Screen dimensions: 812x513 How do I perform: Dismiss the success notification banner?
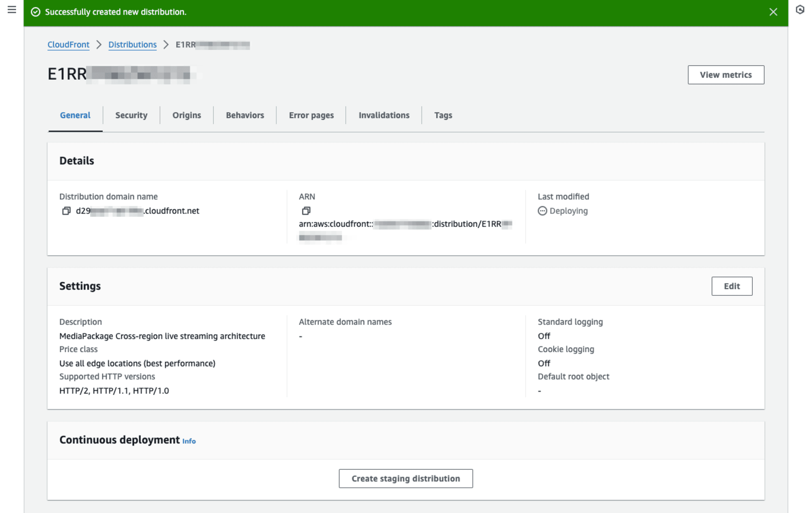tap(773, 12)
